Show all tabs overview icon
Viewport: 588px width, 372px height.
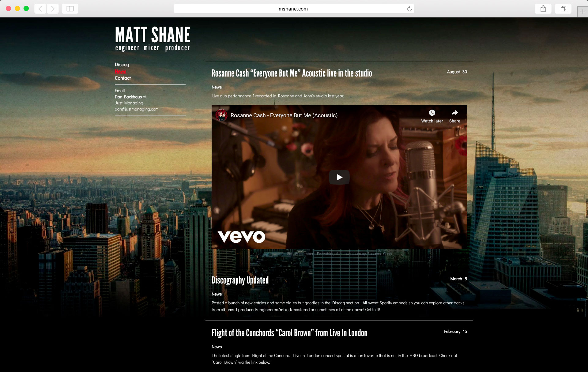click(563, 9)
